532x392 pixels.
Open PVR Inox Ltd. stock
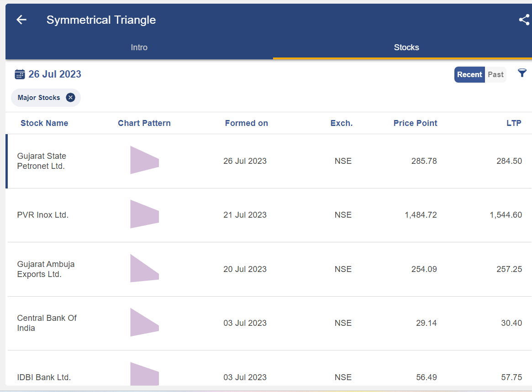tap(43, 215)
